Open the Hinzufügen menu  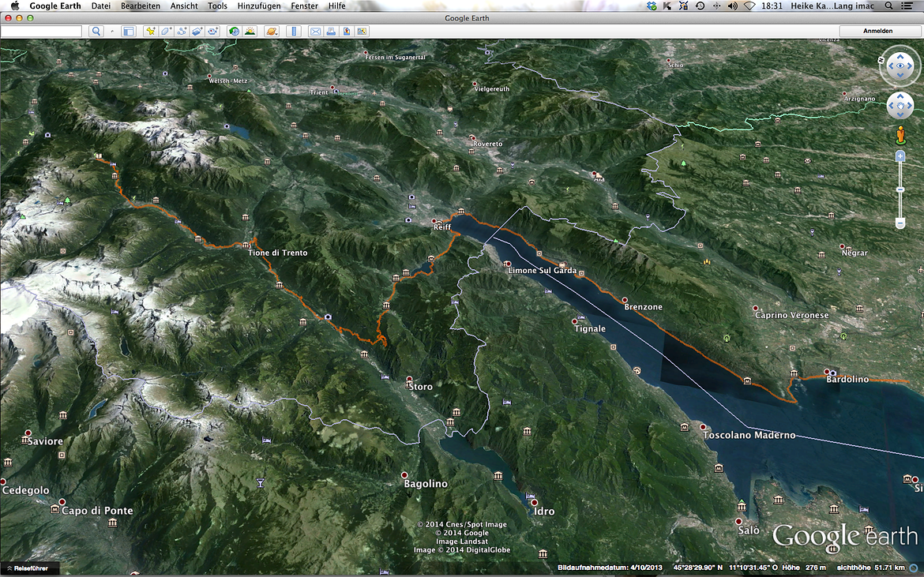point(259,6)
